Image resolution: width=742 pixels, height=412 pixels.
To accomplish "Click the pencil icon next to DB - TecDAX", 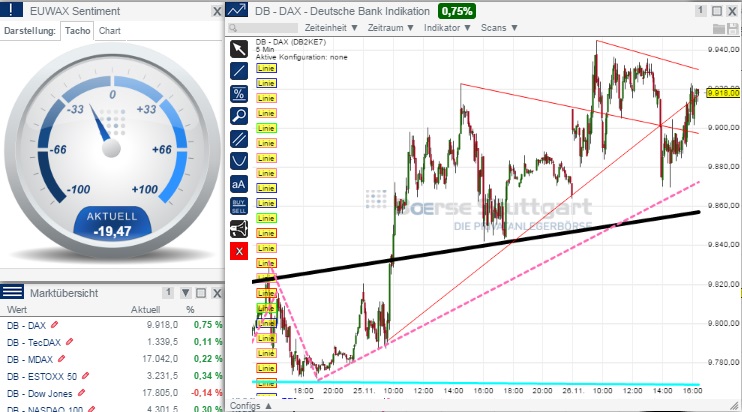I will (x=70, y=342).
